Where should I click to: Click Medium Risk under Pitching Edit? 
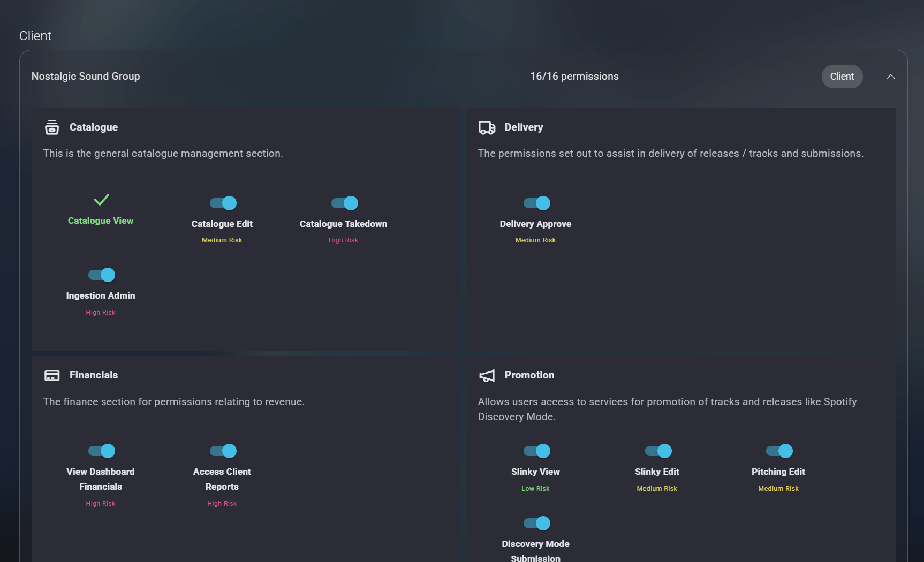pos(778,489)
